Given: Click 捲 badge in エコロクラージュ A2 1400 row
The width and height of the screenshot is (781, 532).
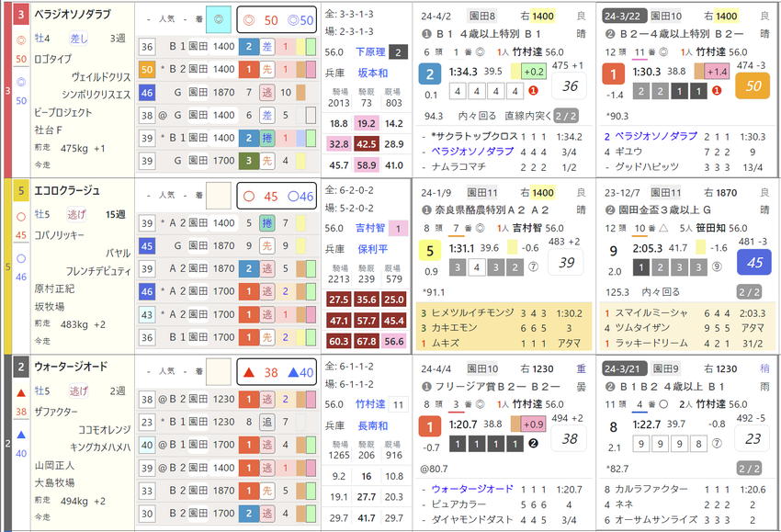Looking at the screenshot, I should tap(267, 222).
